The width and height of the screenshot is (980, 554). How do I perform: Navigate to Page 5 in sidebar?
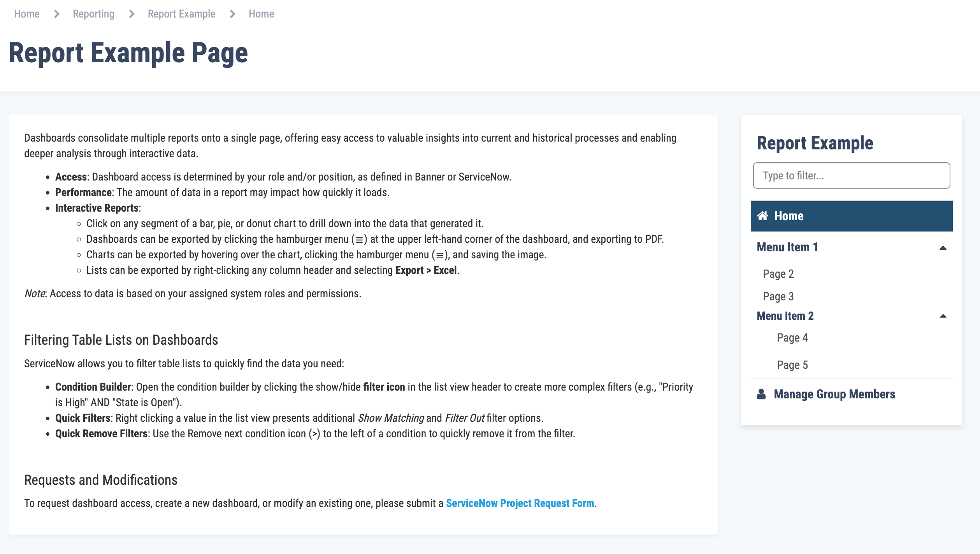(792, 365)
